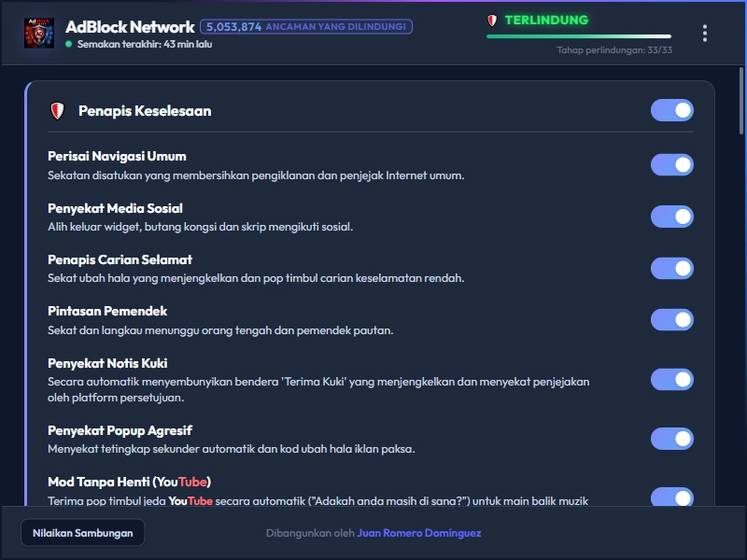Click the Mod Tanpa Henti (YouTube) title
The image size is (747, 560).
[x=129, y=482]
